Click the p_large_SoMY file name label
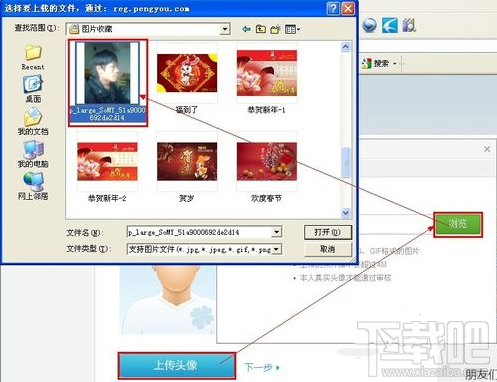 pyautogui.click(x=107, y=114)
